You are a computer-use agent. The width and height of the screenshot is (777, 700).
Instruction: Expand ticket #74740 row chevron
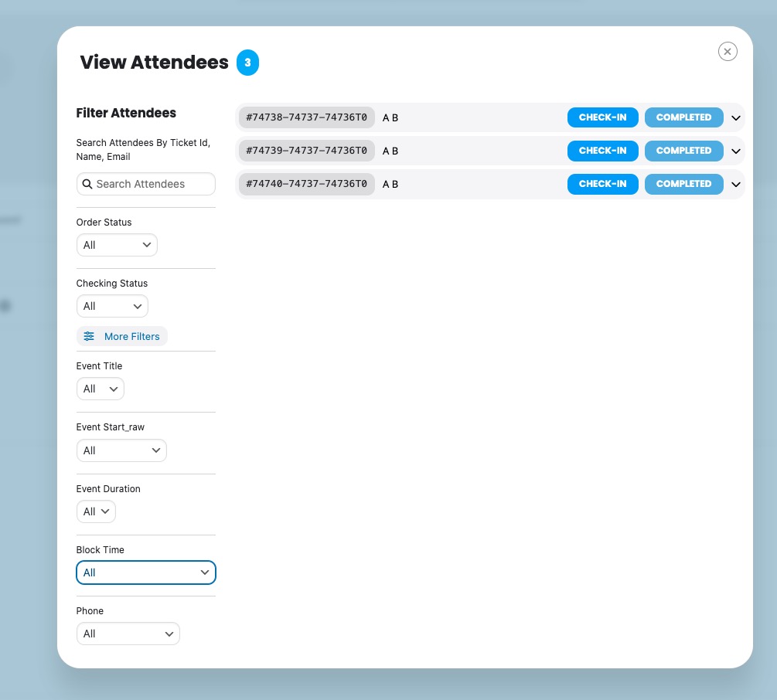(735, 185)
